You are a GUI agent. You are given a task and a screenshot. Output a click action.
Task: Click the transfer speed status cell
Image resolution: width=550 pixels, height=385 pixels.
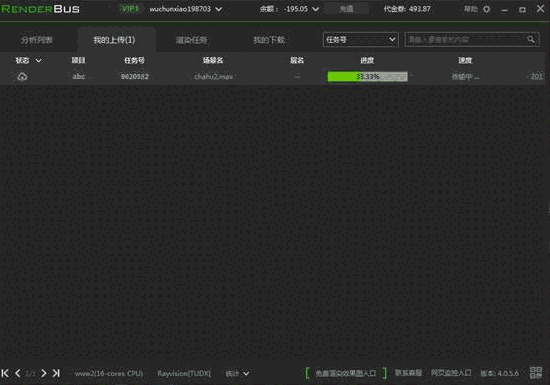point(465,76)
